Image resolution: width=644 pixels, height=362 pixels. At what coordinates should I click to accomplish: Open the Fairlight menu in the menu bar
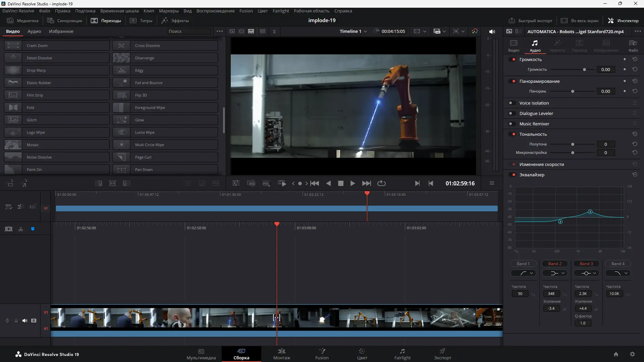[x=280, y=11]
